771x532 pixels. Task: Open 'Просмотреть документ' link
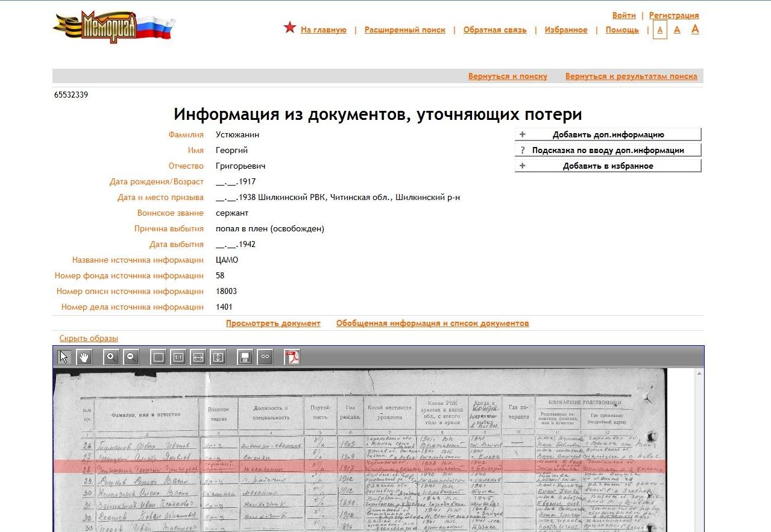[x=273, y=324]
